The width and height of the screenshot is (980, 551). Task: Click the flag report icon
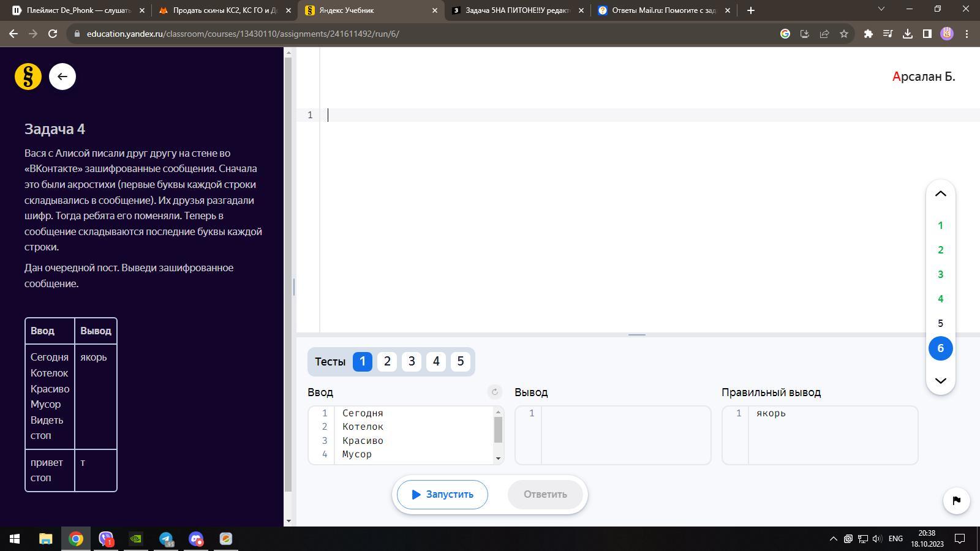click(956, 501)
